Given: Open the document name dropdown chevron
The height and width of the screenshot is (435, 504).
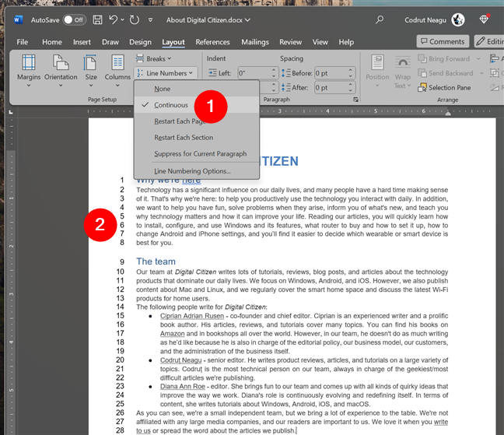Looking at the screenshot, I should (x=247, y=20).
